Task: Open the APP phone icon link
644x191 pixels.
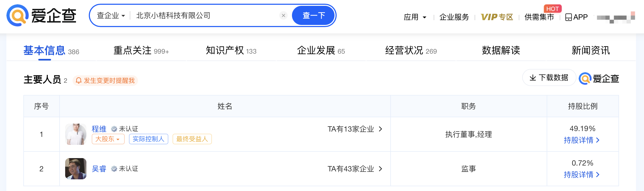Action: tap(568, 17)
